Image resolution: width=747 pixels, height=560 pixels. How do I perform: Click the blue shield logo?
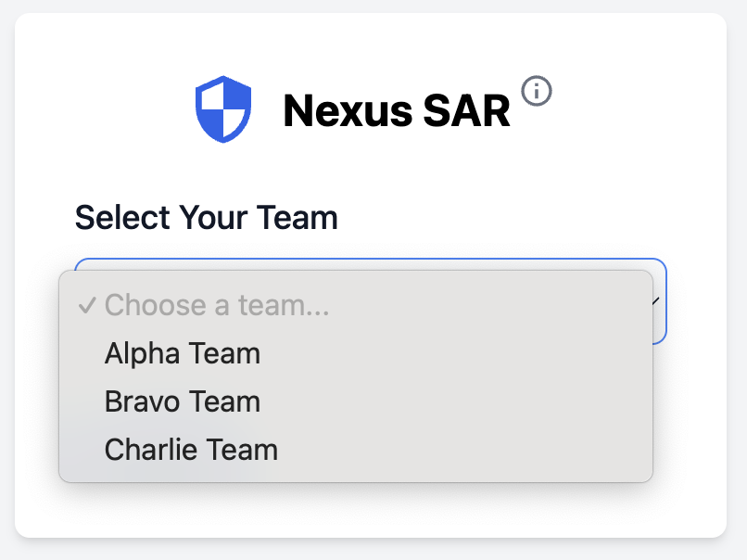click(x=223, y=109)
